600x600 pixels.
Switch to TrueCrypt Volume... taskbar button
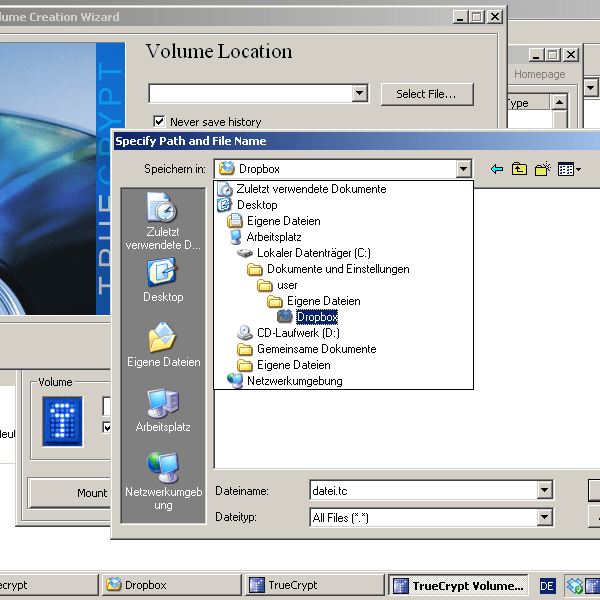[458, 585]
